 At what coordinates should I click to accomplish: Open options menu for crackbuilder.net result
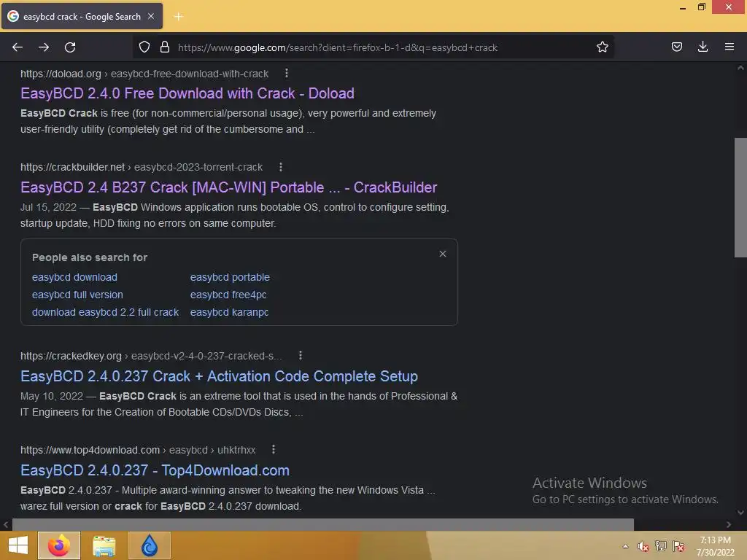(x=281, y=167)
